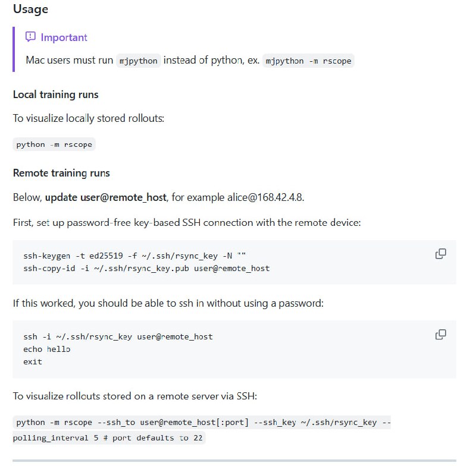Click the "Usage" section heading
Viewport: 476px width, 466px height.
[30, 10]
